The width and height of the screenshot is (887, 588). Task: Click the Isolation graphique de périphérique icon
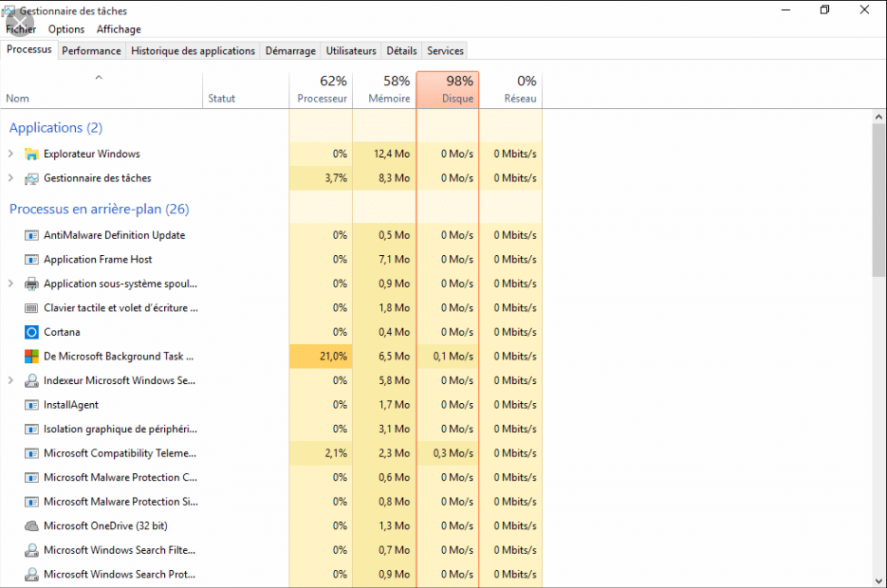click(x=31, y=429)
